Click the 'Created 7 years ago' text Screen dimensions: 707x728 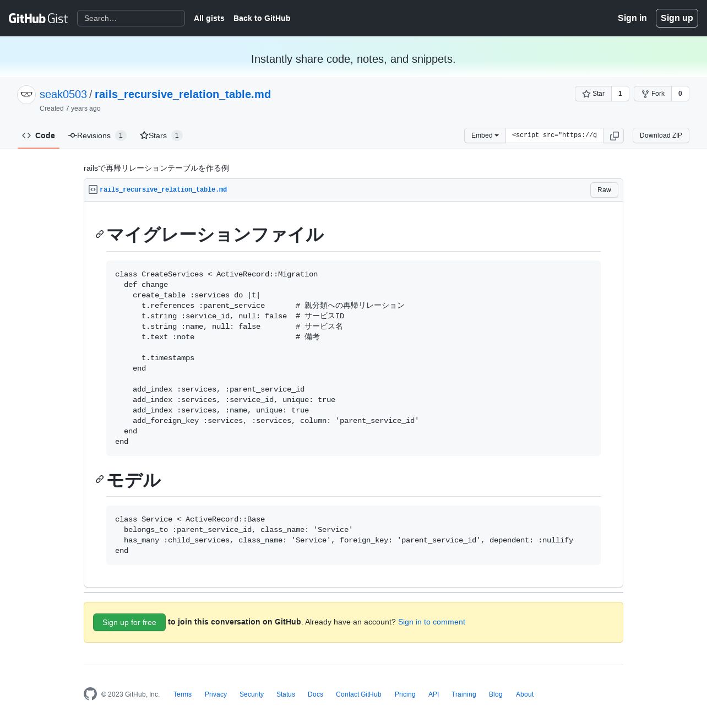point(70,108)
